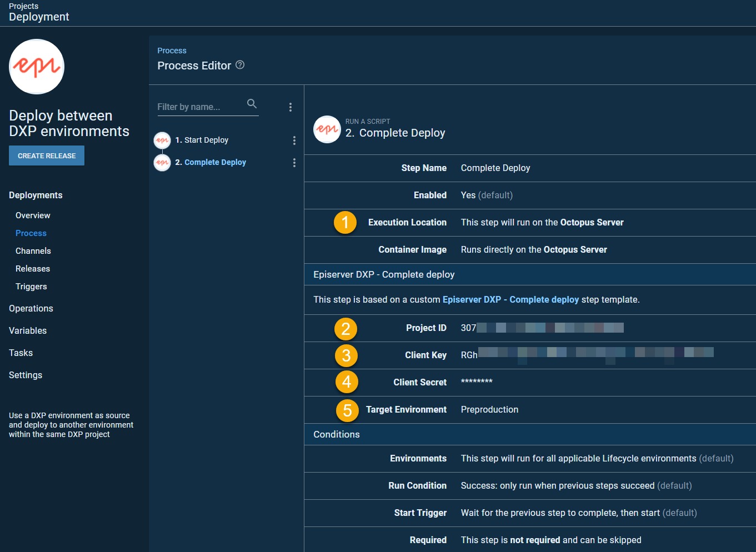The image size is (756, 552).
Task: Click the Process breadcrumb link
Action: 172,51
